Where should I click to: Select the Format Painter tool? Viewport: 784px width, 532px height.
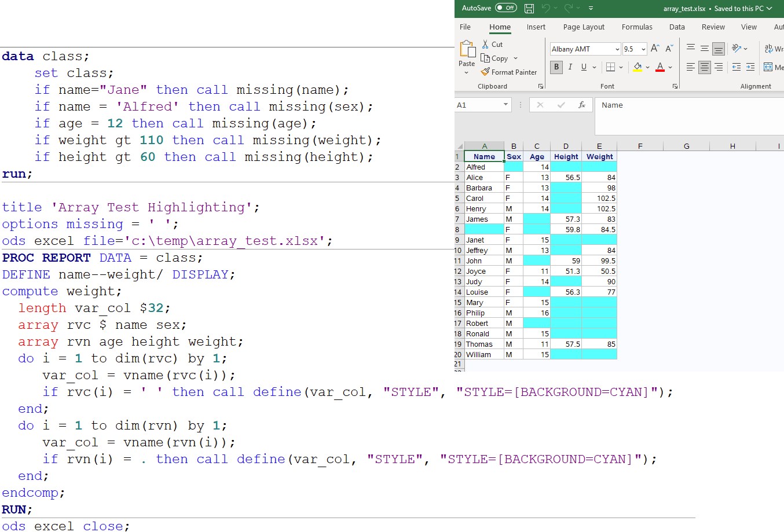click(510, 72)
